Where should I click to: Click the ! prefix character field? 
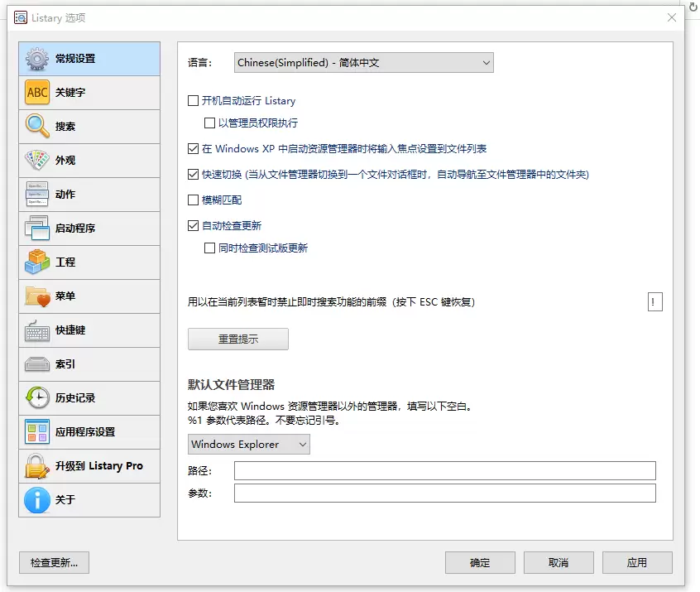tap(655, 302)
